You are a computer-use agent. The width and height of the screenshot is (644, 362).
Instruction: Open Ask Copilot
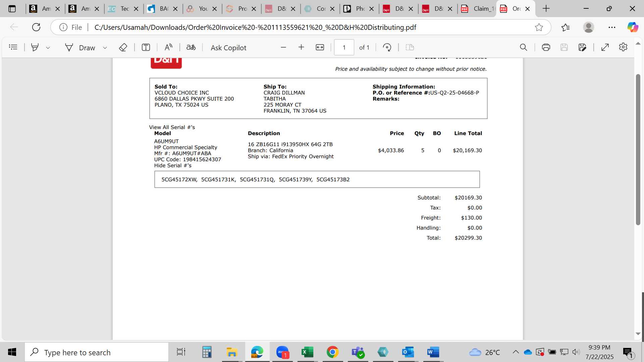[228, 48]
